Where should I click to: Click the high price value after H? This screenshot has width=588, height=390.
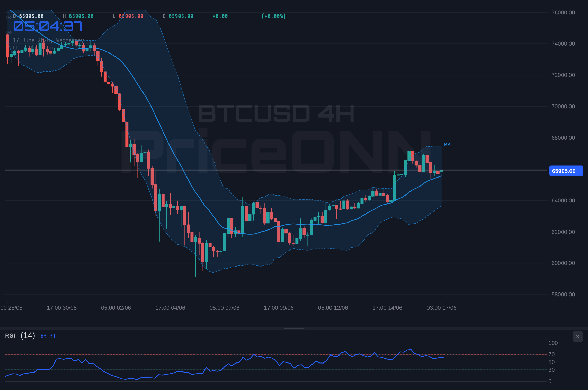(x=81, y=16)
